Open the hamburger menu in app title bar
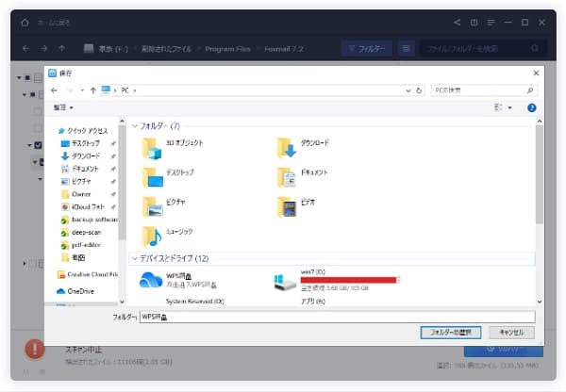The image size is (566, 392). click(x=491, y=23)
